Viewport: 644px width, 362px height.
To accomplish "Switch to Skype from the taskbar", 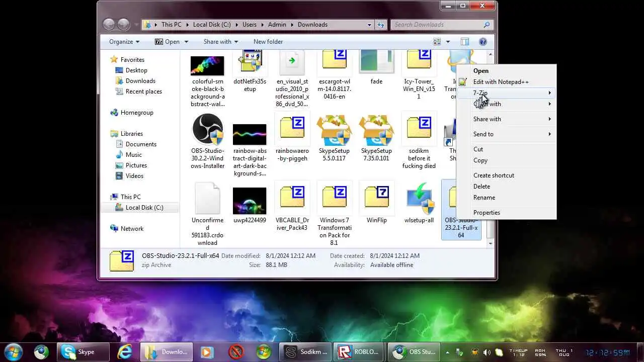I will [x=83, y=352].
